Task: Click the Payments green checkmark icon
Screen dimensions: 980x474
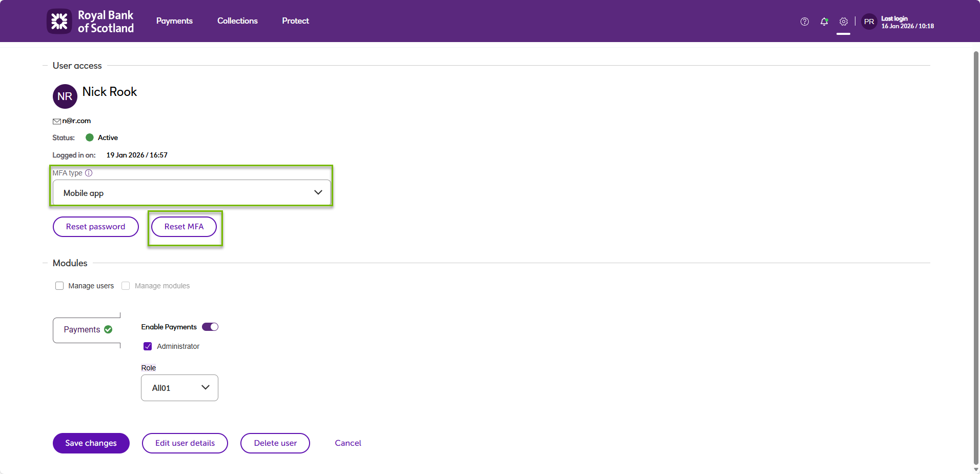Action: pos(108,329)
